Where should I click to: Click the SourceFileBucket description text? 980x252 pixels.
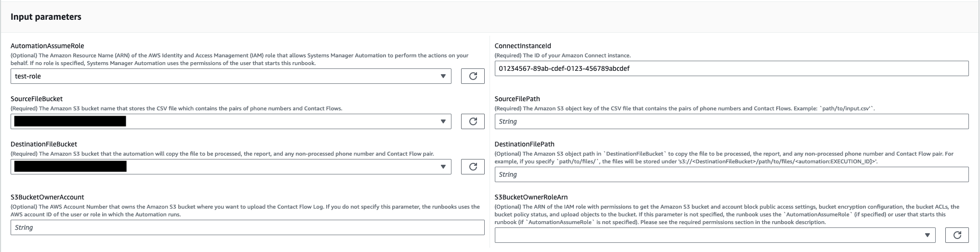click(176, 108)
